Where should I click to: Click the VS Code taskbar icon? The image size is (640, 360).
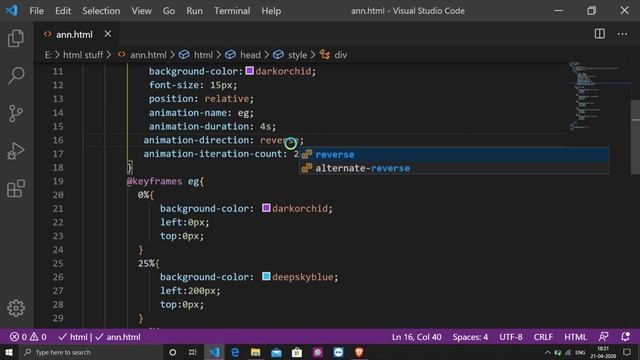pyautogui.click(x=214, y=352)
